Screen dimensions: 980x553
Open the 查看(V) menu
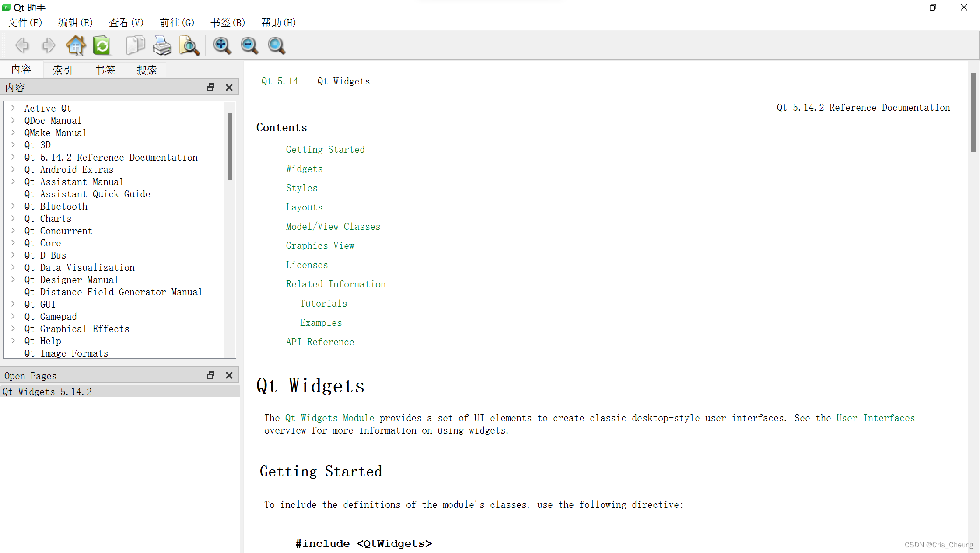pos(126,22)
